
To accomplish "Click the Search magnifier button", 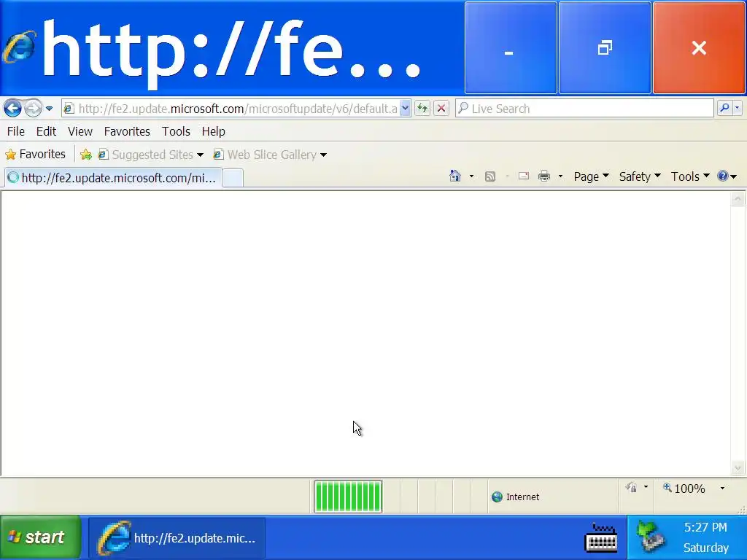I will coord(724,109).
